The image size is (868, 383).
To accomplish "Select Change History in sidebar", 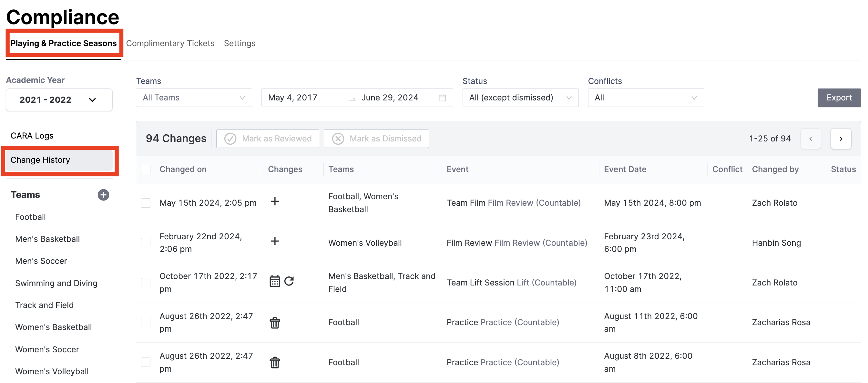I will [x=59, y=160].
